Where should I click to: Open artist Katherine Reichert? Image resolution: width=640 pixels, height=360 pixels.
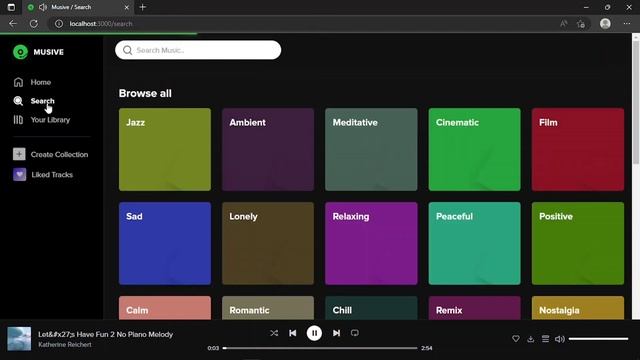point(65,344)
